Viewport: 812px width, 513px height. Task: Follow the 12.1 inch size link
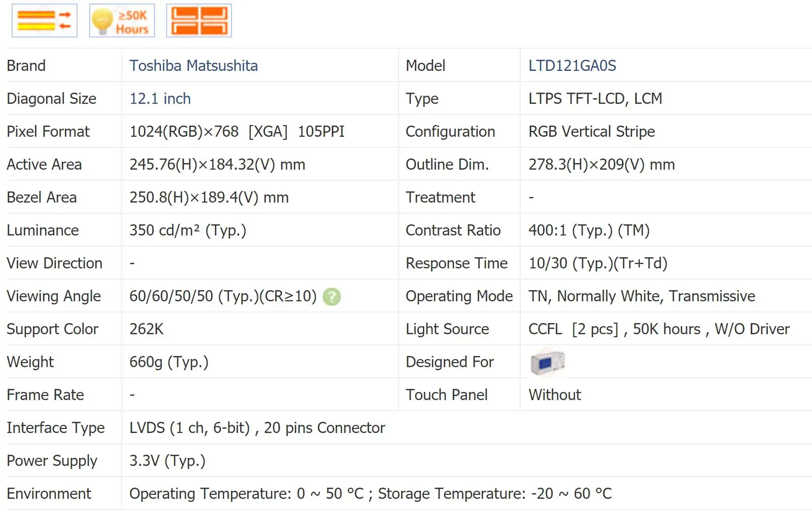[x=160, y=99]
